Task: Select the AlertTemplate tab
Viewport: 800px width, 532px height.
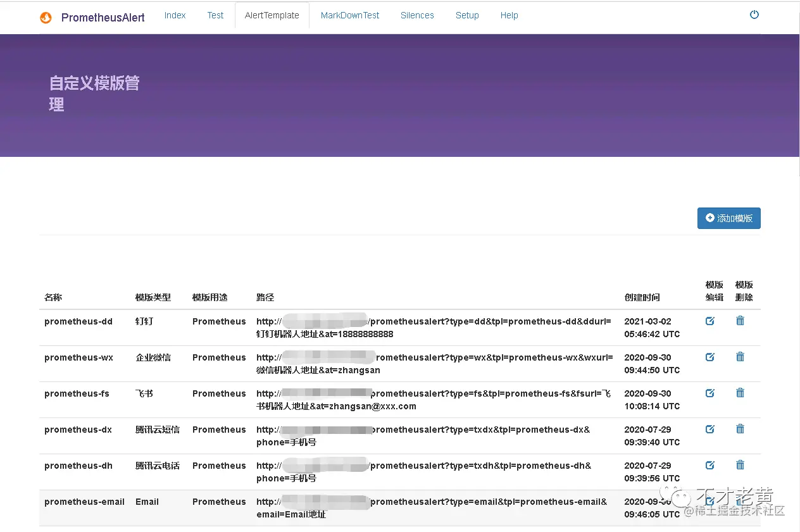Action: click(272, 15)
